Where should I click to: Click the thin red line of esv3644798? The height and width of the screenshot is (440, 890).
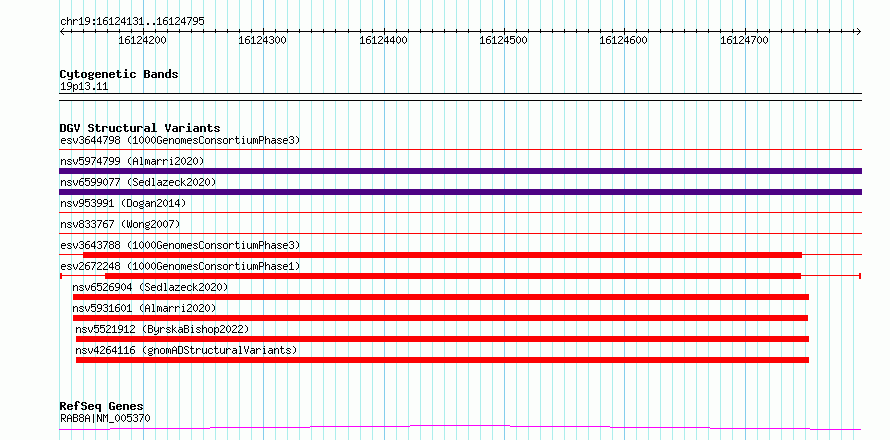460,150
